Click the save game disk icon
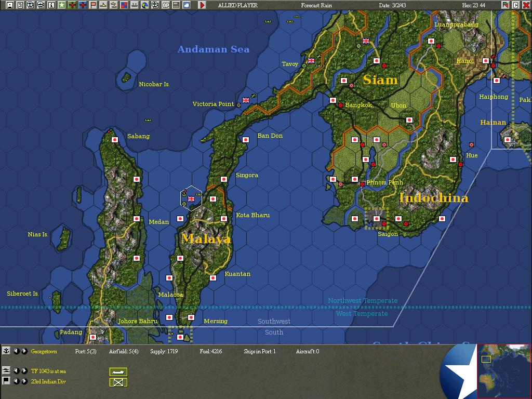Image resolution: width=532 pixels, height=399 pixels. coord(9,5)
